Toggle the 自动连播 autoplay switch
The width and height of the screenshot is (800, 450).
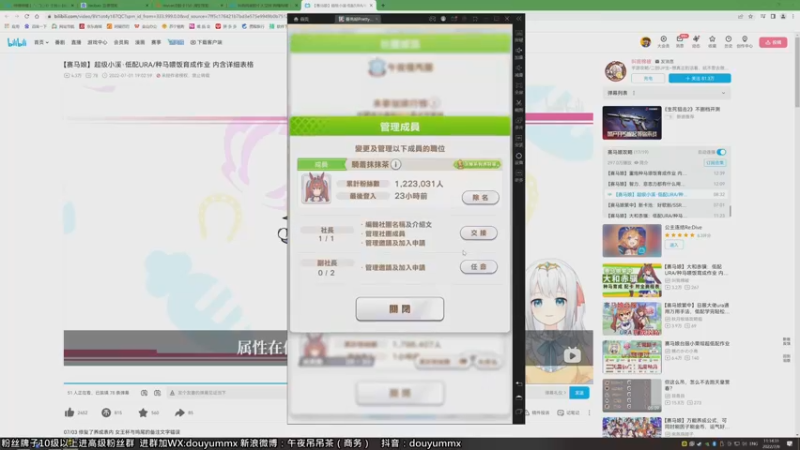click(x=721, y=152)
